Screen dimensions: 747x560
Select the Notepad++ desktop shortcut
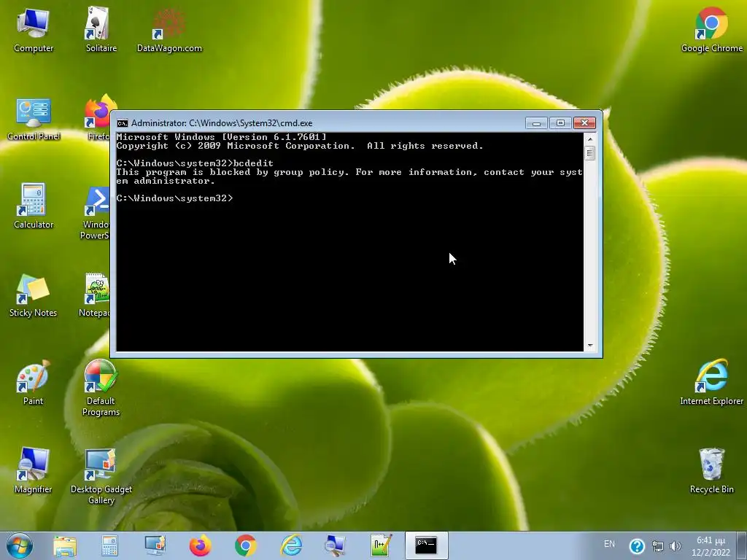click(96, 295)
